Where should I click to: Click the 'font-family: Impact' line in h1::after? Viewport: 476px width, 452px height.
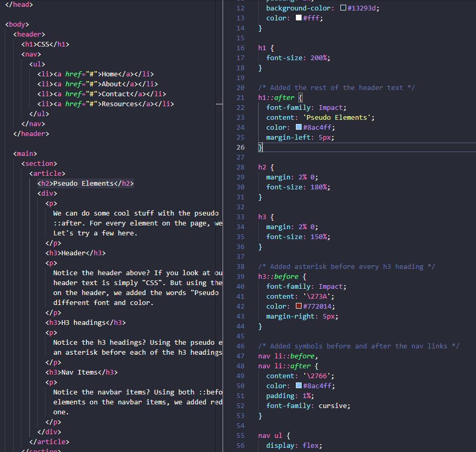click(306, 107)
